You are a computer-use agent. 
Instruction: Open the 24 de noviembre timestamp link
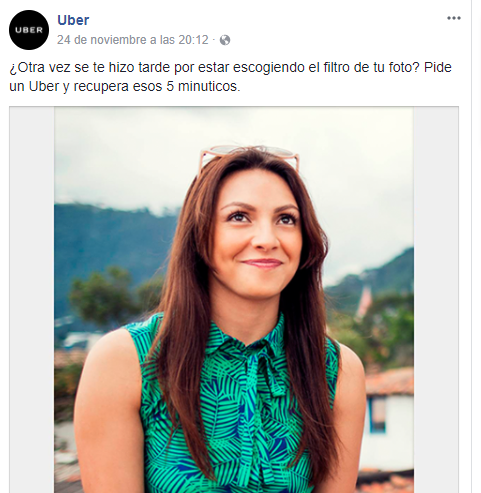(132, 40)
